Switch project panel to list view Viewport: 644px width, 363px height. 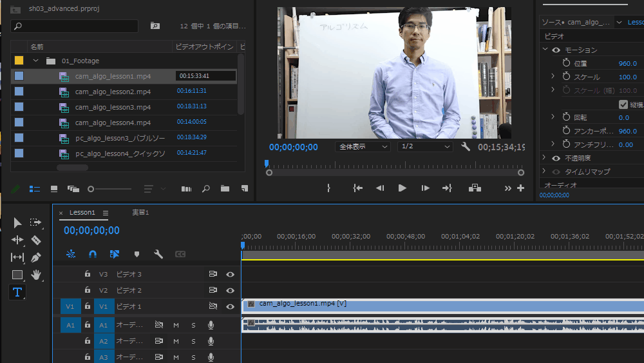pyautogui.click(x=35, y=189)
